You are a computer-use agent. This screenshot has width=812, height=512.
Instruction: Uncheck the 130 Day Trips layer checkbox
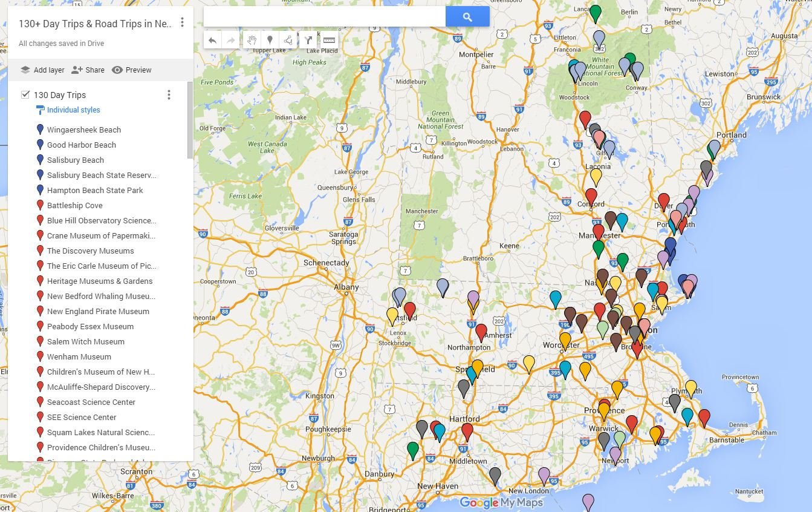point(25,94)
